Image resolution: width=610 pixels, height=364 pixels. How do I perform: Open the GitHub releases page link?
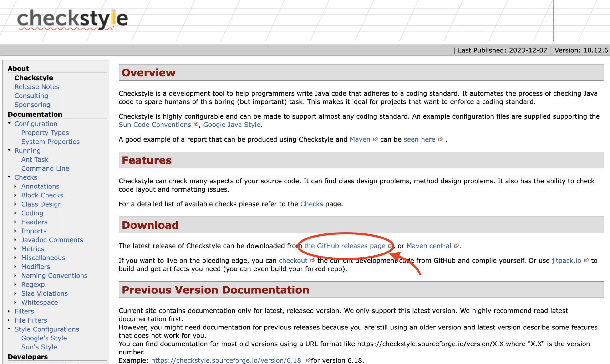pyautogui.click(x=345, y=246)
